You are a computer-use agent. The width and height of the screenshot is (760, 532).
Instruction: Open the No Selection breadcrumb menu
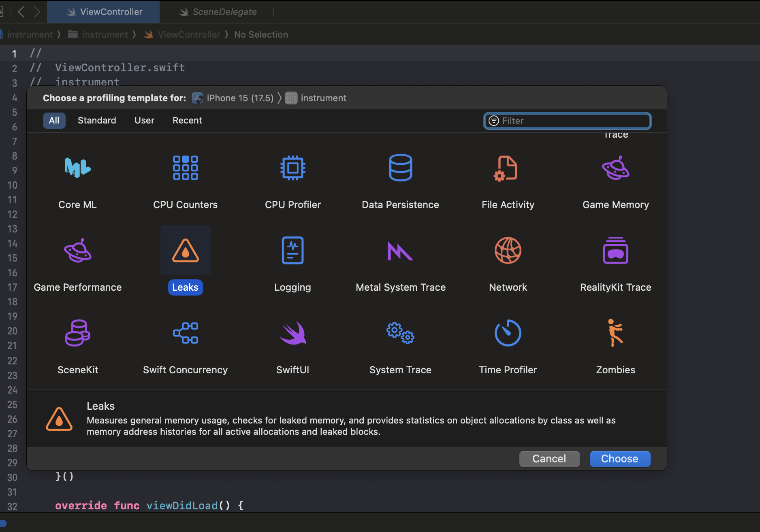[261, 34]
